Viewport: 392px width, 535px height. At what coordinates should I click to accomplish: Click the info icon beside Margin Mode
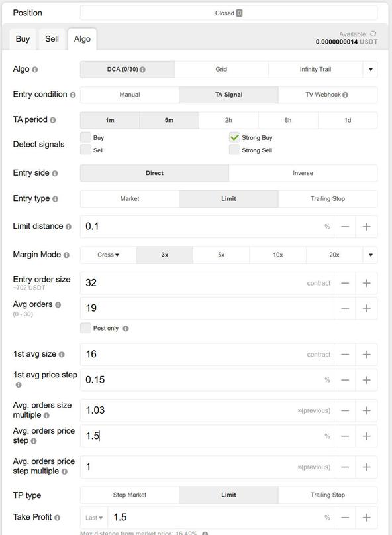point(66,255)
